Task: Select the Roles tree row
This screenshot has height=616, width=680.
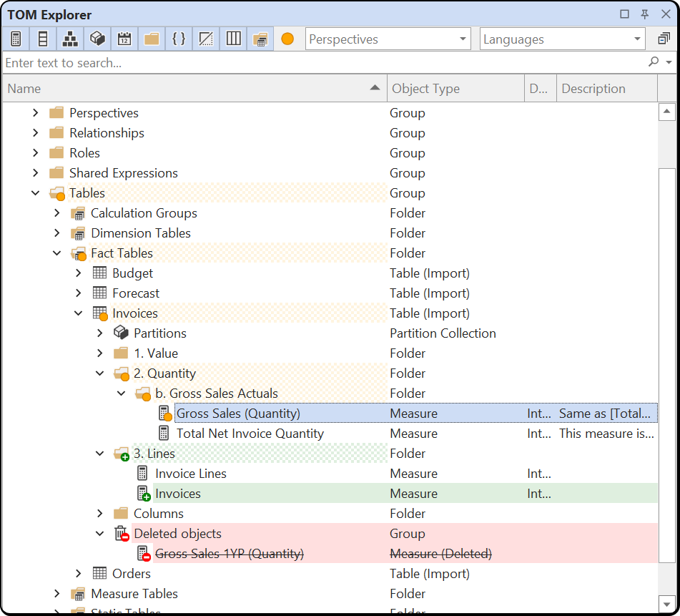Action: point(330,152)
